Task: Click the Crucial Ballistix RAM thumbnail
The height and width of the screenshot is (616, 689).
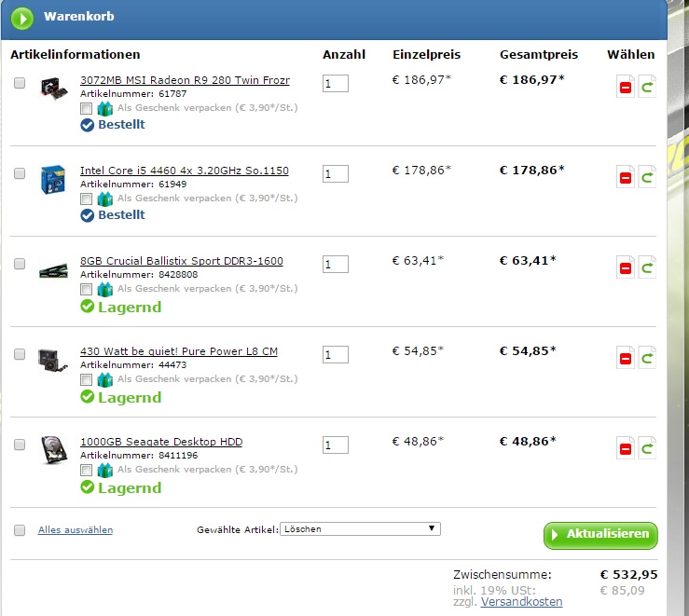Action: coord(53,270)
